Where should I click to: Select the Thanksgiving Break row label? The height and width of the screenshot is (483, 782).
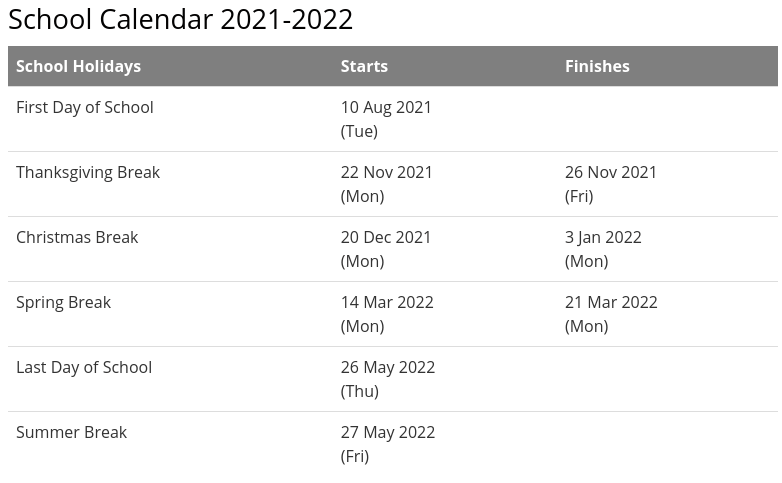click(88, 172)
